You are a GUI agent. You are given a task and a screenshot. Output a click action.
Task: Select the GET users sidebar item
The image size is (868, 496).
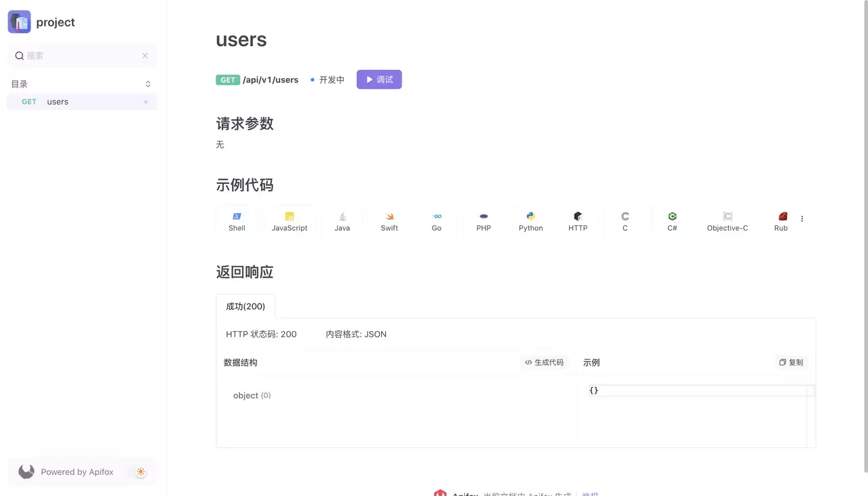[82, 102]
